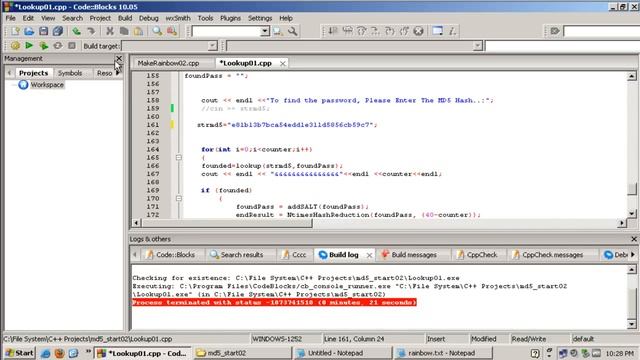
Task: Stop the debugger with round X icon
Action: pos(418,31)
